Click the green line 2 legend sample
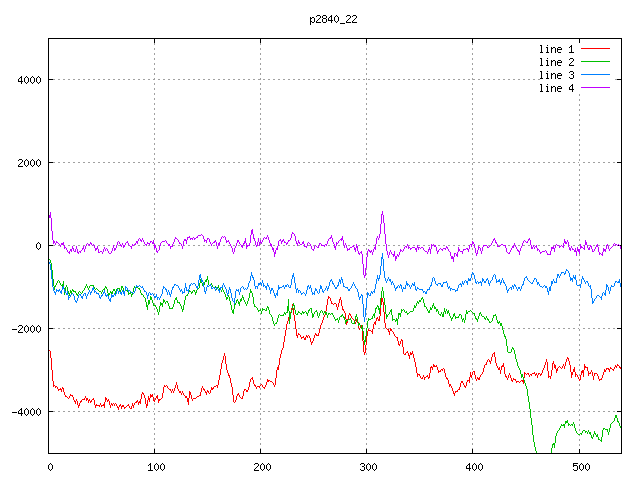The image size is (640, 480). 596,62
